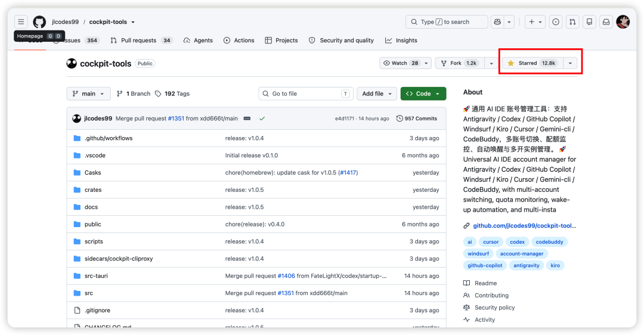Focus the Go to file field

click(x=306, y=94)
